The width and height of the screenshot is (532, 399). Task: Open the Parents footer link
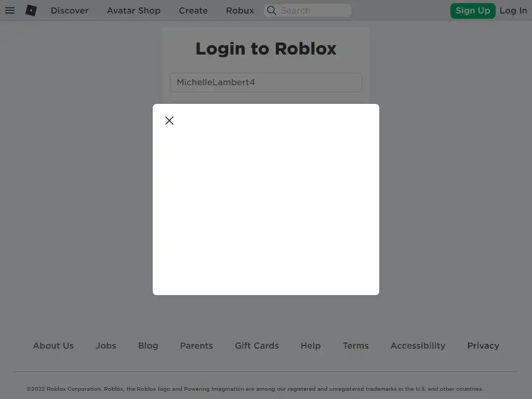coord(196,345)
